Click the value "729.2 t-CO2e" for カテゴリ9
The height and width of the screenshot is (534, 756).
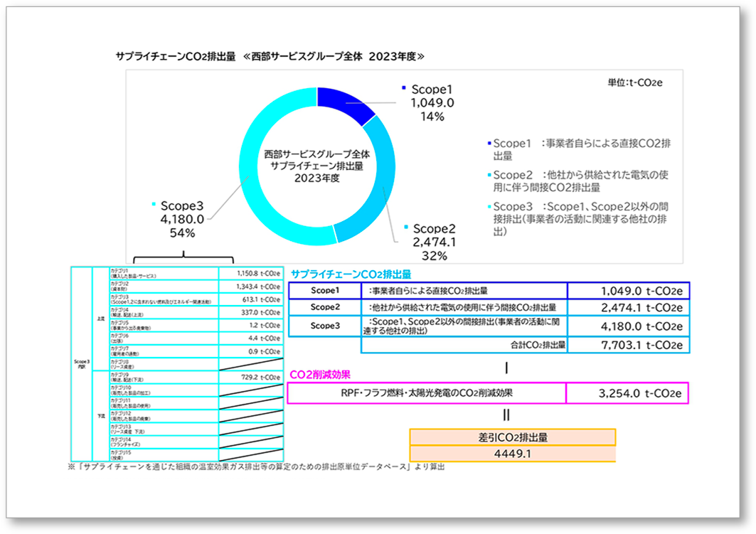coord(251,378)
